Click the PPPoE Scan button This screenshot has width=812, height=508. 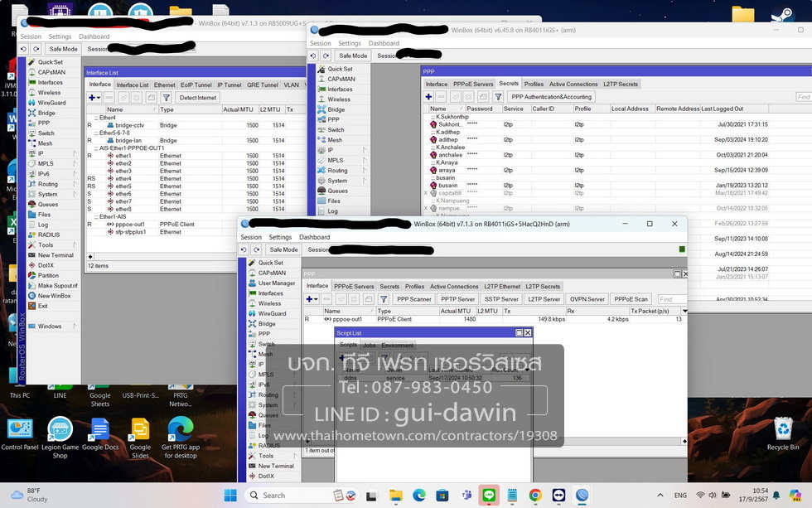click(631, 299)
